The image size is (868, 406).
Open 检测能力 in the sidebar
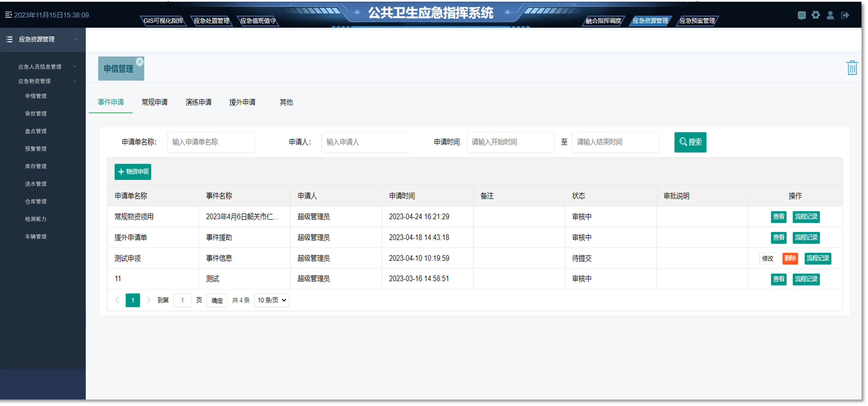click(x=36, y=219)
